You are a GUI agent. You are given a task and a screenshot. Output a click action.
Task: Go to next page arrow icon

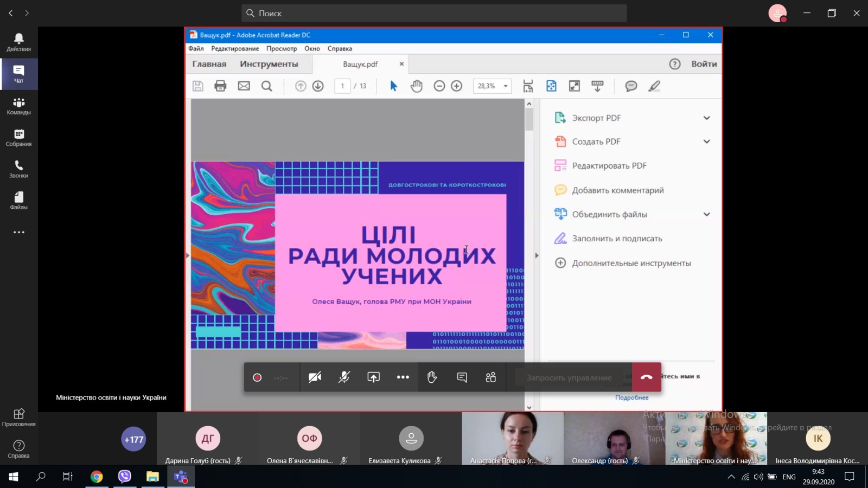pyautogui.click(x=318, y=86)
